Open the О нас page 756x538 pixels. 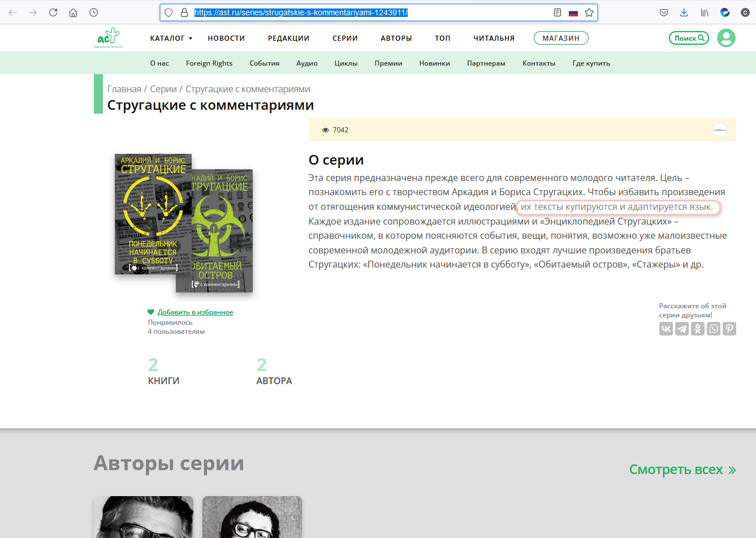159,63
